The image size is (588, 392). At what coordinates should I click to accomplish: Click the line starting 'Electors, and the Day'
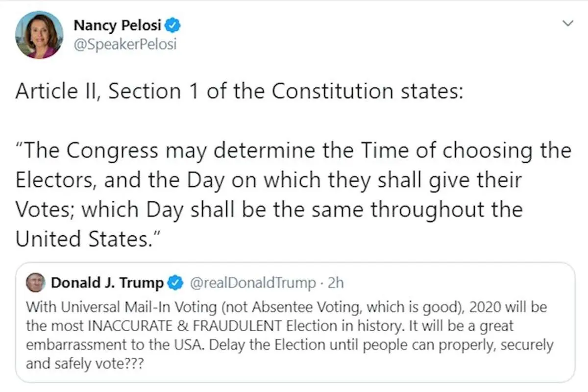[x=268, y=180]
